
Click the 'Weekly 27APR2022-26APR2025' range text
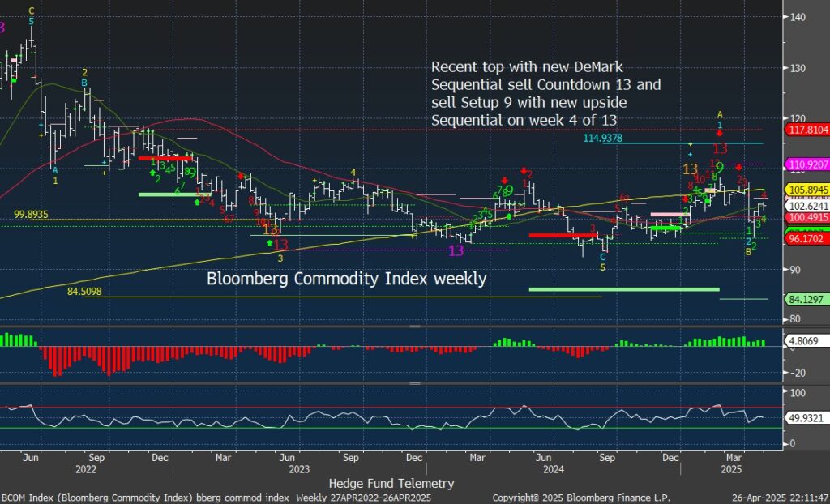coord(363,498)
